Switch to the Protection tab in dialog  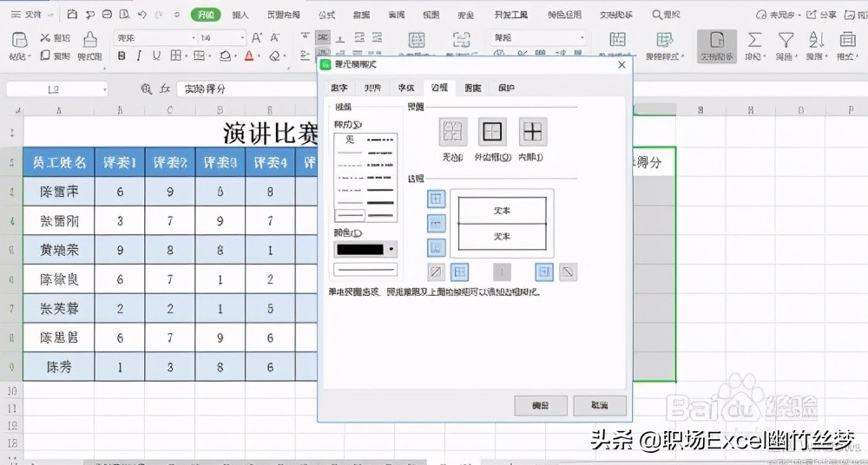coord(506,88)
